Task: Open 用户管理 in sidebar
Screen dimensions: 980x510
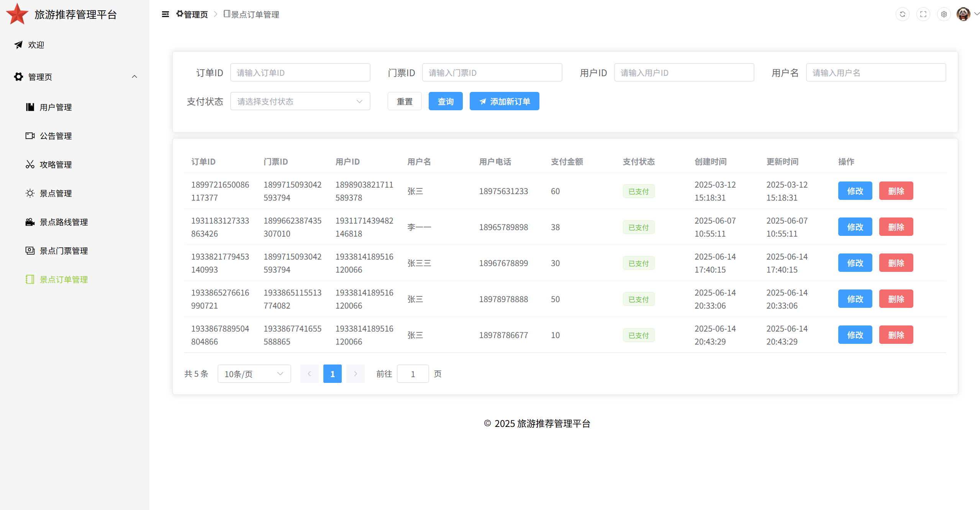Action: click(56, 107)
